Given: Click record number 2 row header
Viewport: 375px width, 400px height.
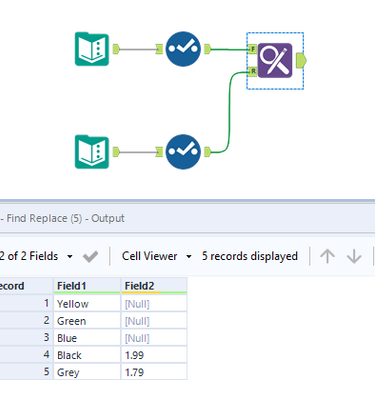Looking at the screenshot, I should (x=26, y=321).
